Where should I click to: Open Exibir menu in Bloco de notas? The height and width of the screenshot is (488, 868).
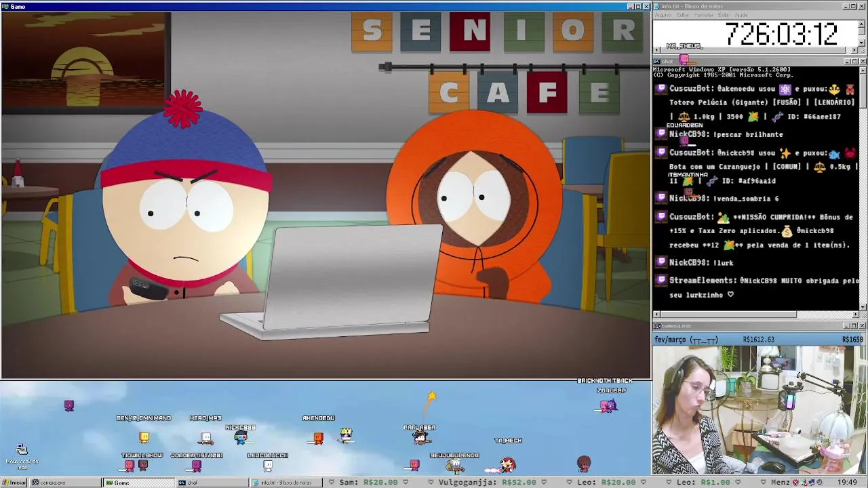tap(724, 15)
